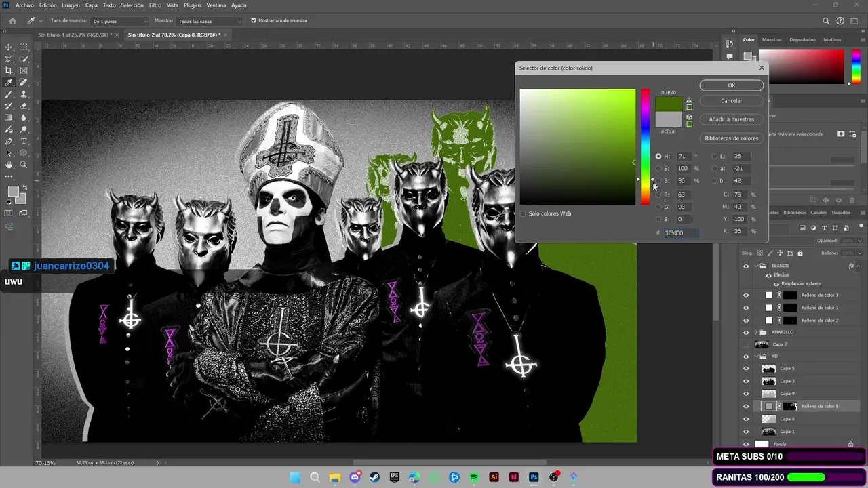Open Discord from the taskbar
The height and width of the screenshot is (488, 868).
tap(355, 477)
